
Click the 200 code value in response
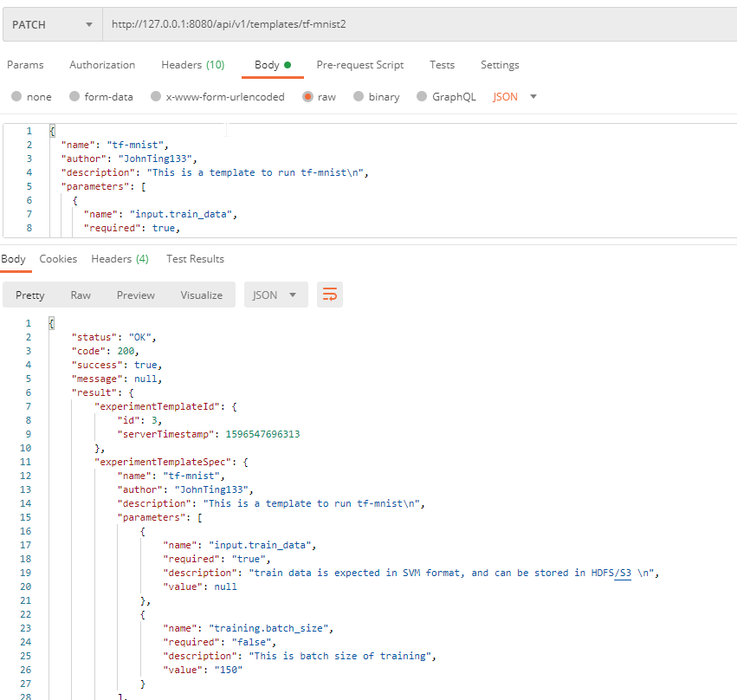coord(126,351)
